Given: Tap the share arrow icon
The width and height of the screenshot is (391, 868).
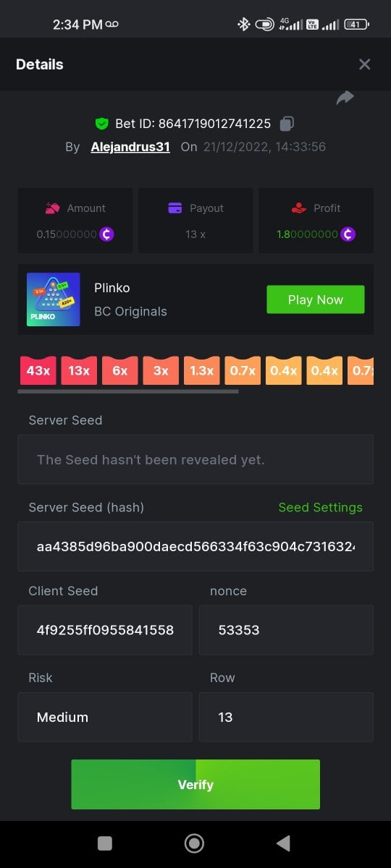Looking at the screenshot, I should [345, 98].
